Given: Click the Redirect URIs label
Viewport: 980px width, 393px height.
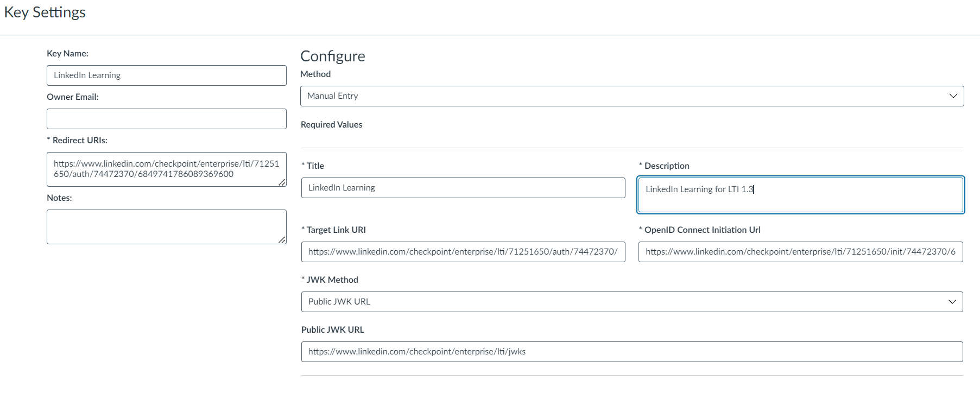Looking at the screenshot, I should 77,140.
